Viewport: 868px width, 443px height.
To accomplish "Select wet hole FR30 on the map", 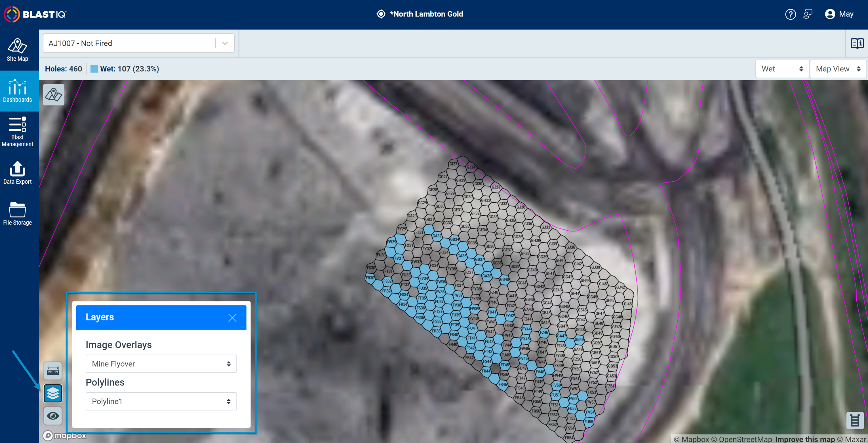I will pyautogui.click(x=370, y=278).
